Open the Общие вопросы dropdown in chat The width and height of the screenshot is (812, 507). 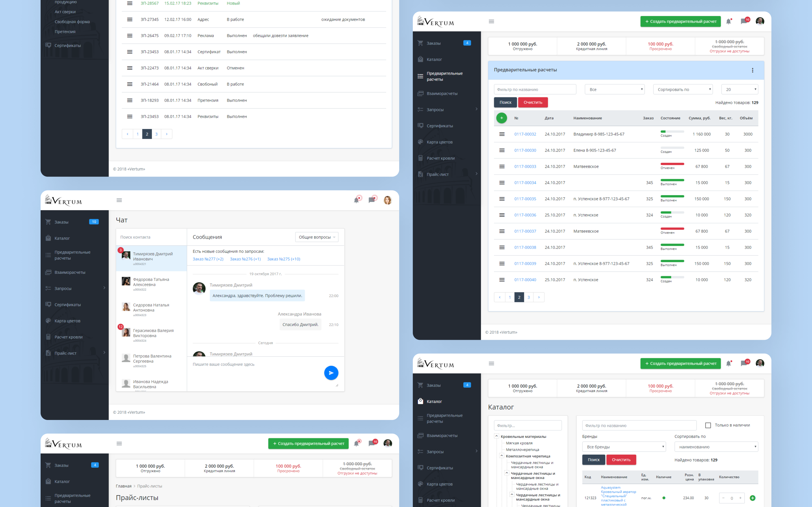(x=316, y=237)
